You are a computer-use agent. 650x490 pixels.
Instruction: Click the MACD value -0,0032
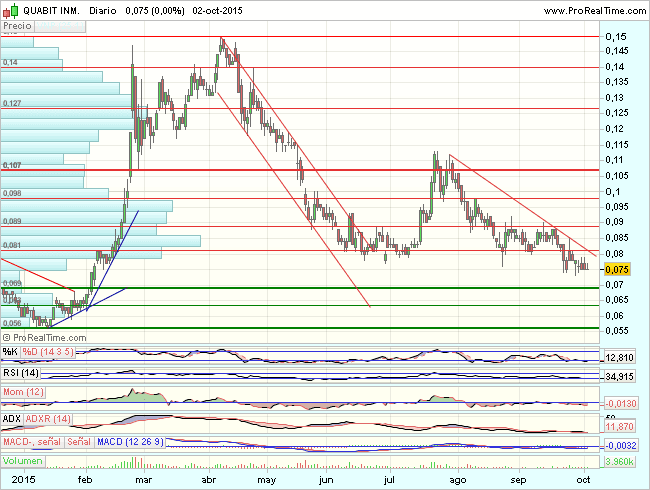621,446
